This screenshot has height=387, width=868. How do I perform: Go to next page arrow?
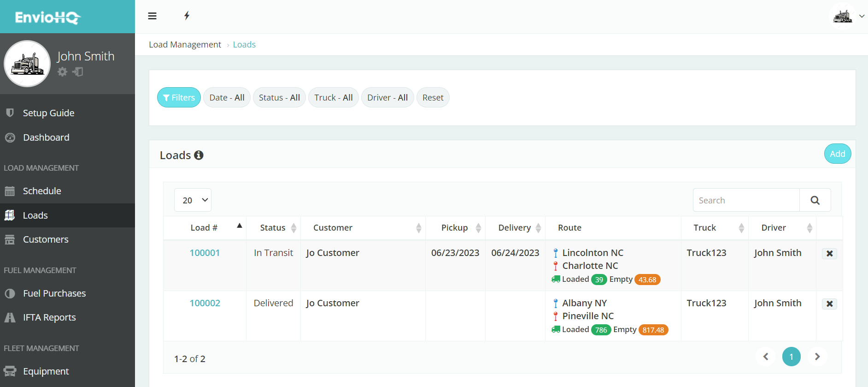(817, 357)
